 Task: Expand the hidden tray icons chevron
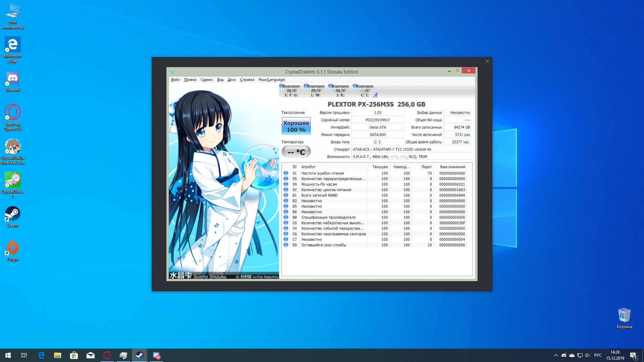(x=555, y=355)
